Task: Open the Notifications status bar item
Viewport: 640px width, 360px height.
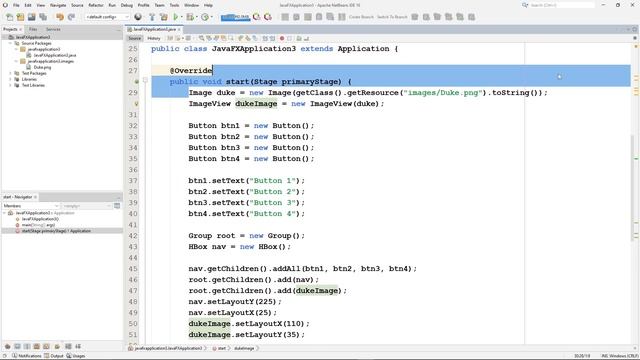Action: (x=27, y=356)
